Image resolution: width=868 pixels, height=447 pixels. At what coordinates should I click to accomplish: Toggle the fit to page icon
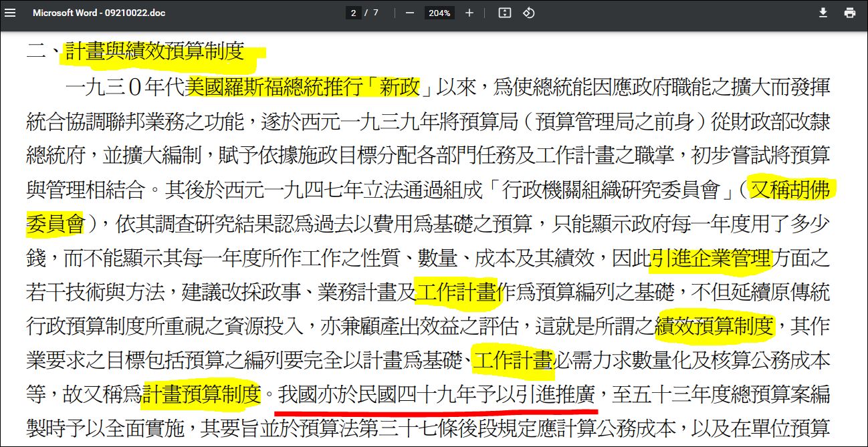[x=505, y=13]
